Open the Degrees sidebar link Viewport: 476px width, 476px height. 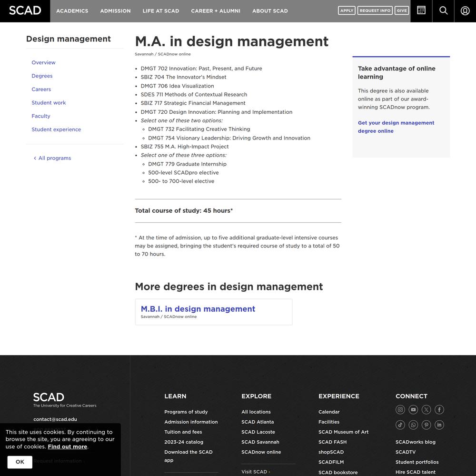click(x=42, y=76)
